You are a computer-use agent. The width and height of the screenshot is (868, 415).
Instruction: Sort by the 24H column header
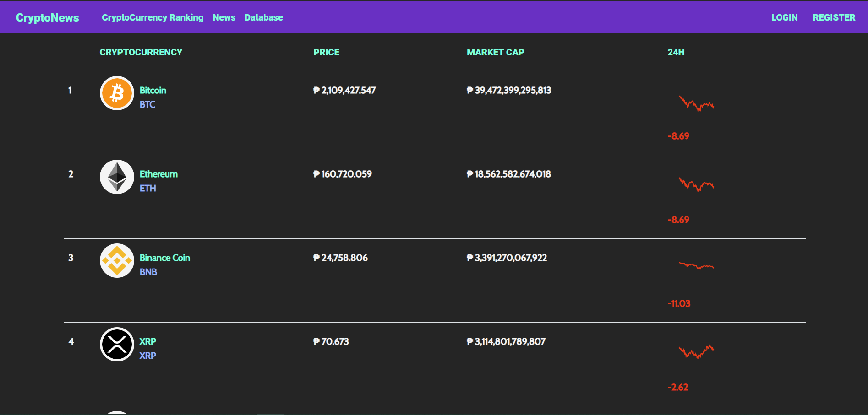(676, 52)
